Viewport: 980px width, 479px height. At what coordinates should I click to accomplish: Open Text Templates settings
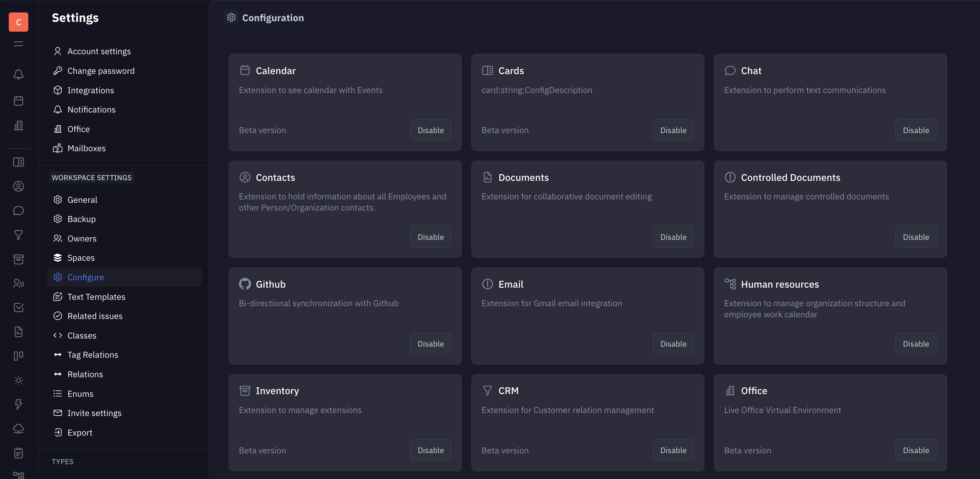[96, 296]
